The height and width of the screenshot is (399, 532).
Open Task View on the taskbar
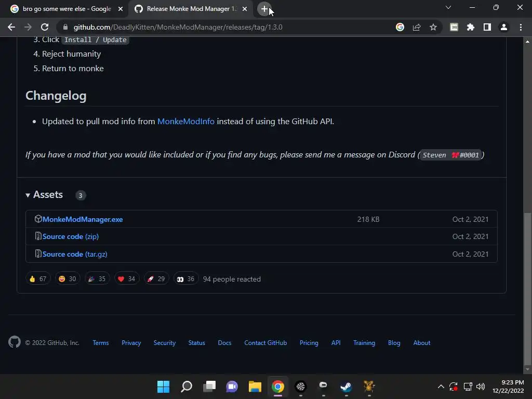point(209,387)
